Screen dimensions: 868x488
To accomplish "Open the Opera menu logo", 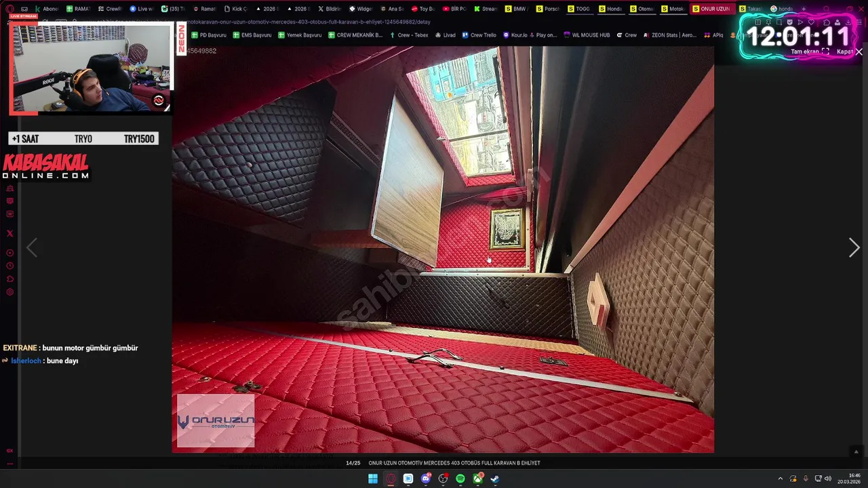I will click(x=10, y=9).
